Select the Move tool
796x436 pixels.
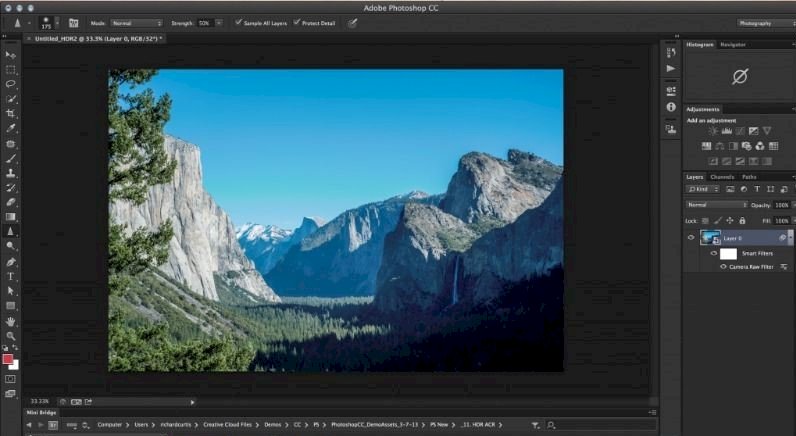[x=11, y=55]
